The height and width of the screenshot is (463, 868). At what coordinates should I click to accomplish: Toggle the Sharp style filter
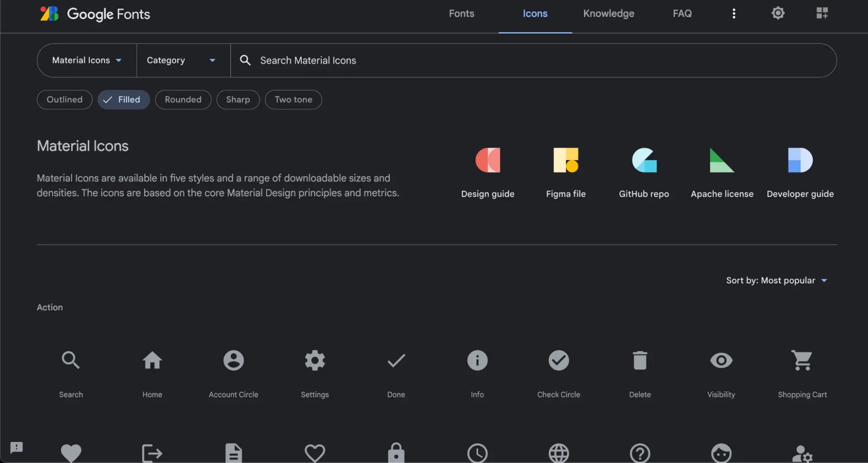[x=238, y=99]
